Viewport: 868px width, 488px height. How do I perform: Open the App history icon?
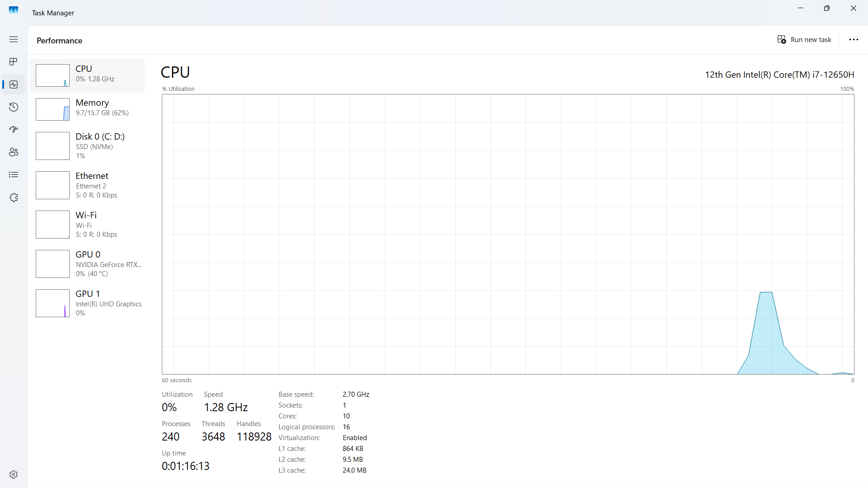[14, 107]
